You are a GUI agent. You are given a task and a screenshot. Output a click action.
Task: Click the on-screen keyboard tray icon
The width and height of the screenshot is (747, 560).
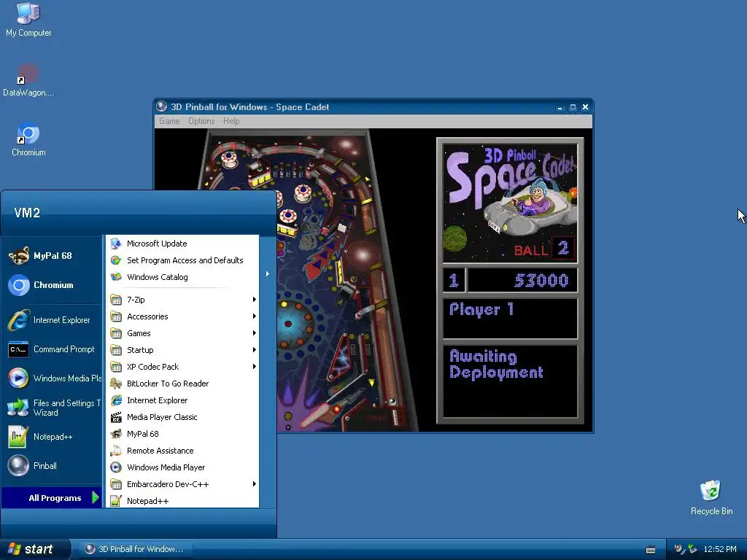click(650, 550)
